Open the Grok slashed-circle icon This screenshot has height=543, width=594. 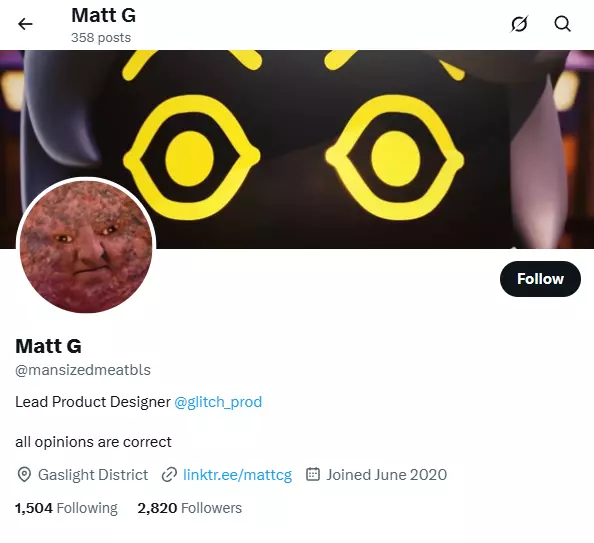[x=519, y=24]
